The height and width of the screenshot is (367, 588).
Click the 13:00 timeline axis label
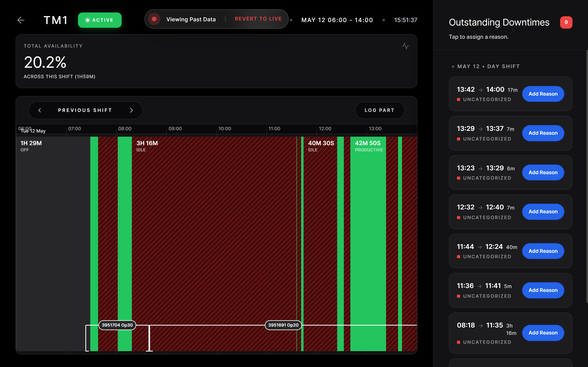pos(375,129)
